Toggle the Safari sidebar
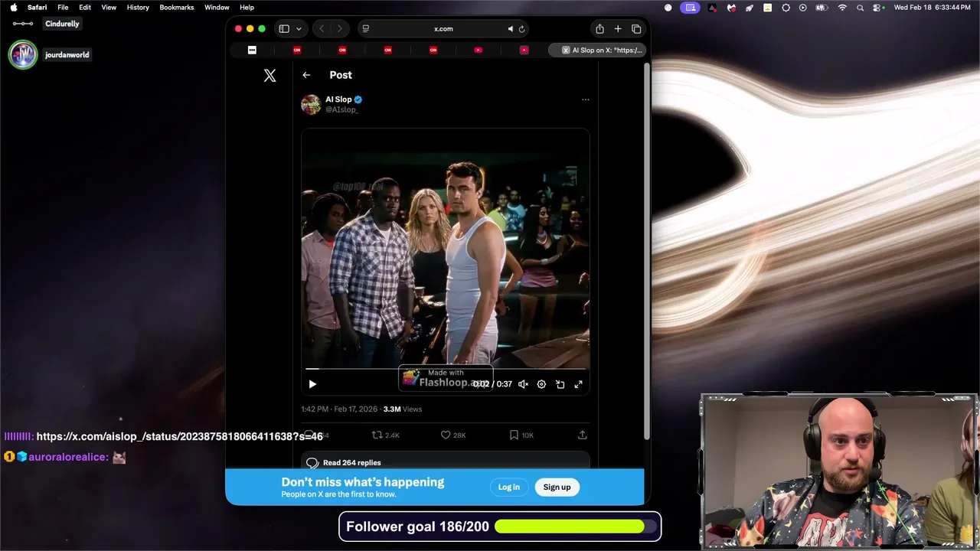Image resolution: width=980 pixels, height=551 pixels. [x=284, y=29]
